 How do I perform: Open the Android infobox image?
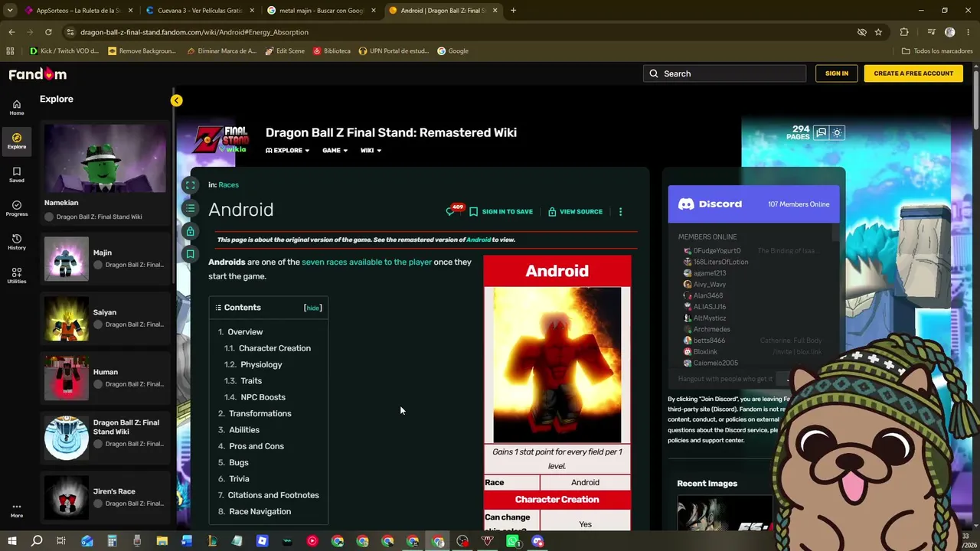click(557, 365)
